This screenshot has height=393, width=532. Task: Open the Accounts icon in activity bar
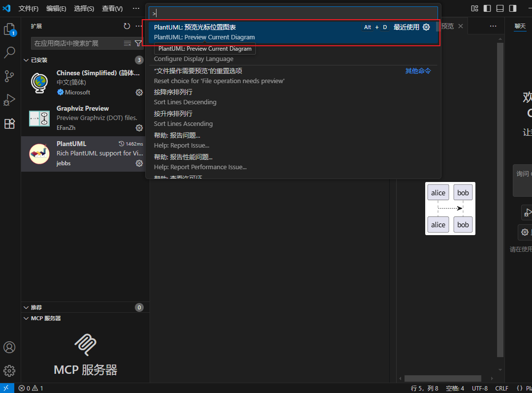(9, 347)
